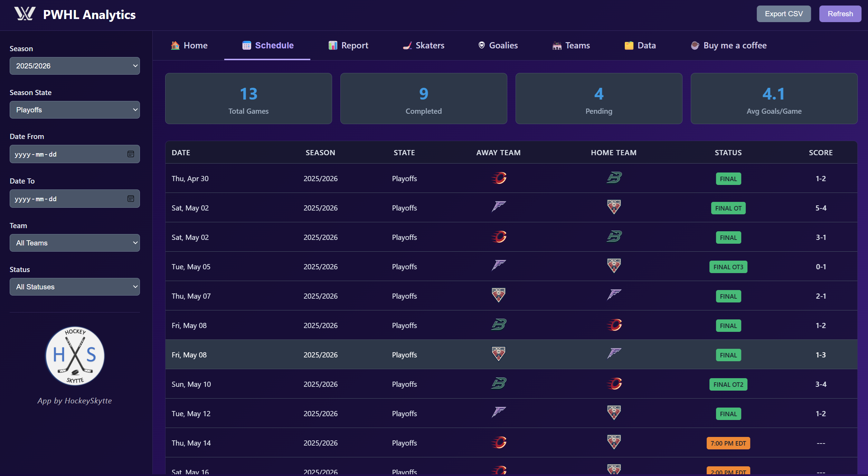Screen dimensions: 868x476
Task: Open calendar picker in Date From field
Action: tap(131, 154)
